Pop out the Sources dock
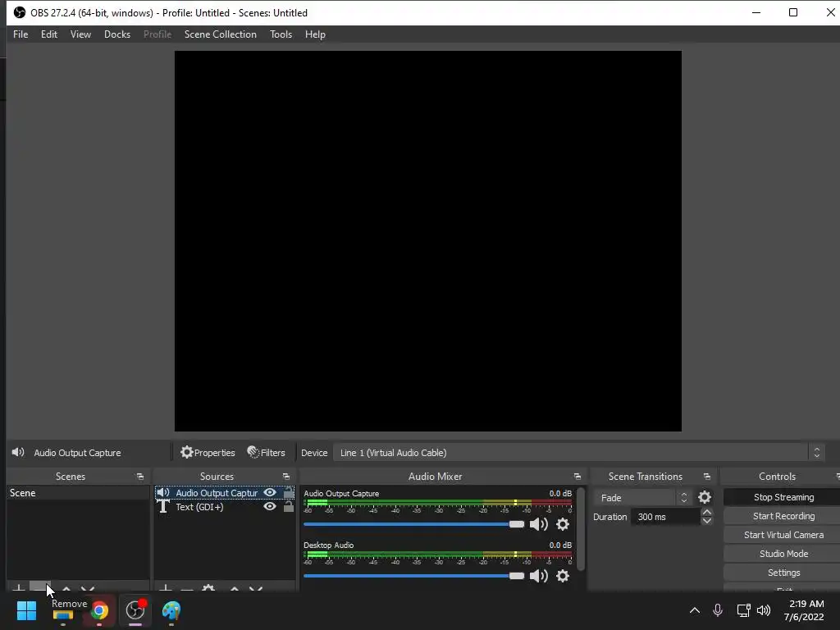Image resolution: width=840 pixels, height=630 pixels. coord(286,477)
